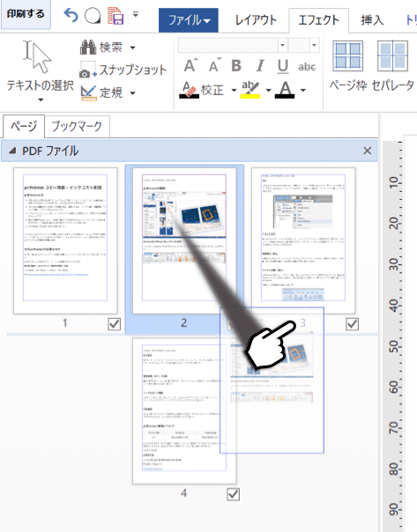Switch to the ページ panel tab
The width and height of the screenshot is (417, 532).
point(24,126)
